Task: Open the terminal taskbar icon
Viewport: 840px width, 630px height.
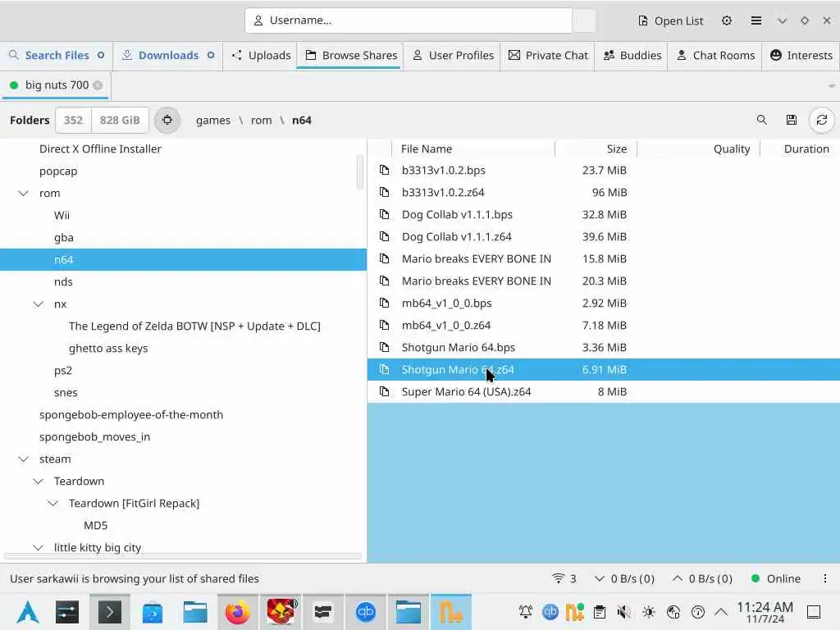Action: point(109,612)
